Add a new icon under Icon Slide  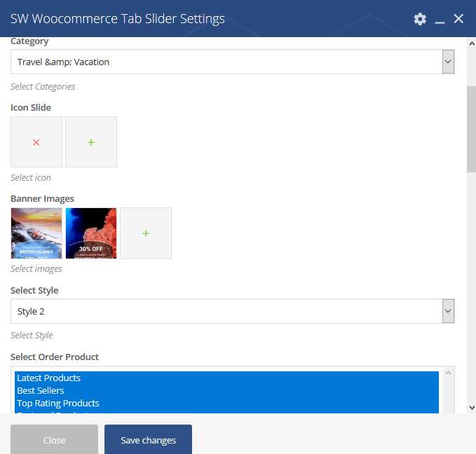[91, 142]
